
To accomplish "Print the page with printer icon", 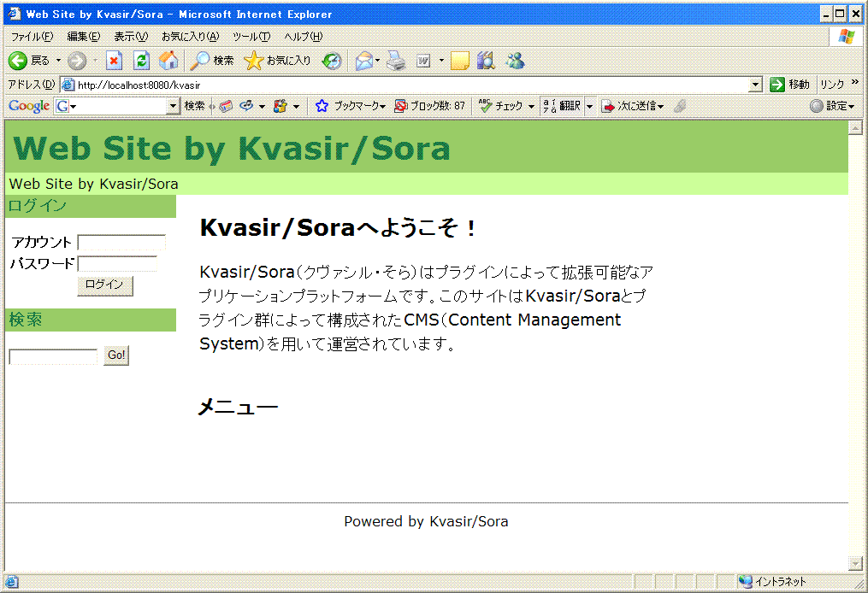I will click(396, 61).
